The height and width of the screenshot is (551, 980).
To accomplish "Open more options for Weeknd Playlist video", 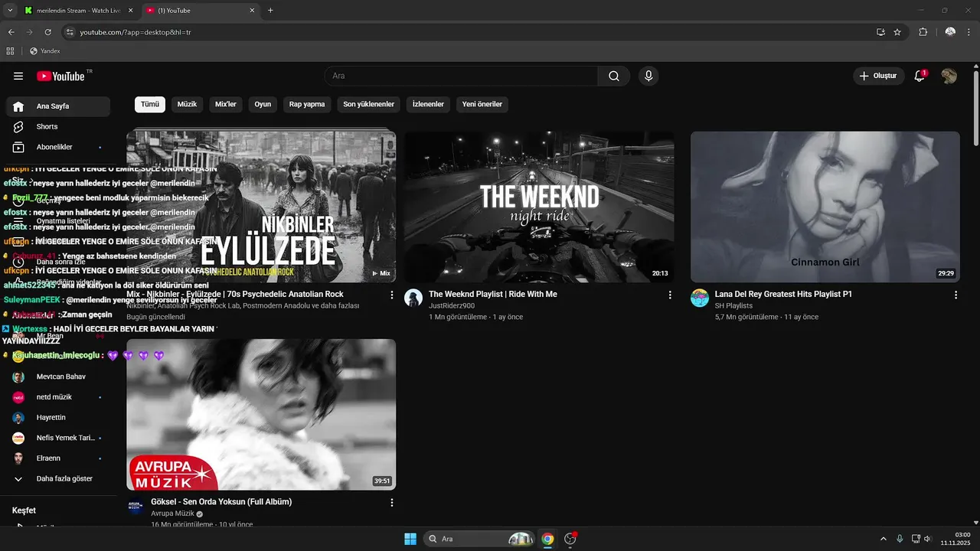I will [670, 295].
